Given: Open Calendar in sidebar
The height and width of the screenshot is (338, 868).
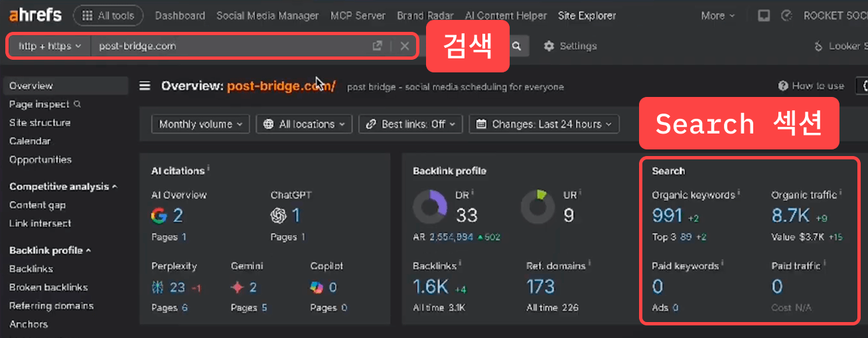Looking at the screenshot, I should click(x=30, y=141).
